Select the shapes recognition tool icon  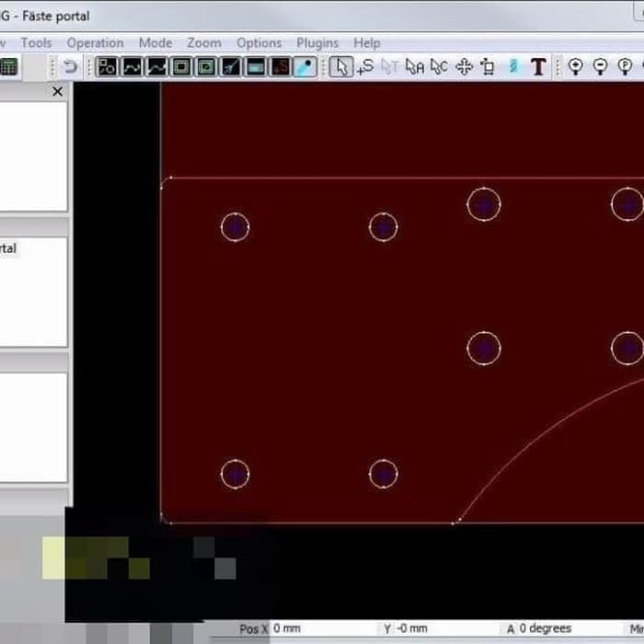pyautogui.click(x=107, y=66)
